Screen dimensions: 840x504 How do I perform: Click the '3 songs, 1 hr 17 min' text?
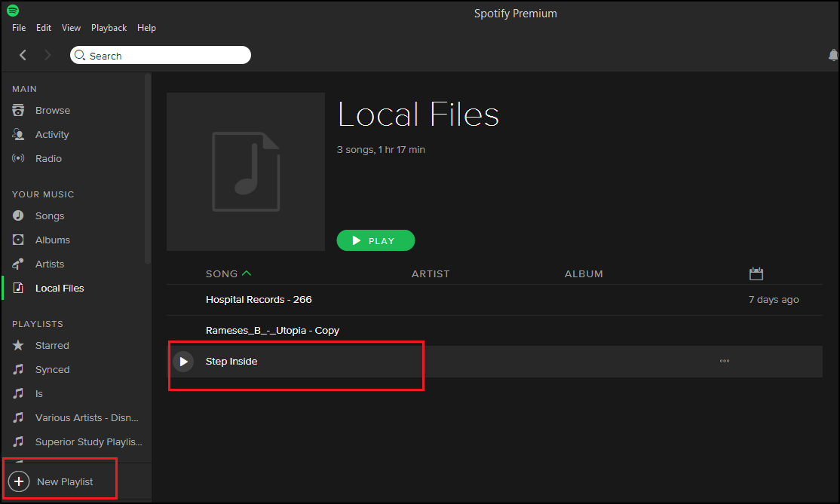(380, 150)
